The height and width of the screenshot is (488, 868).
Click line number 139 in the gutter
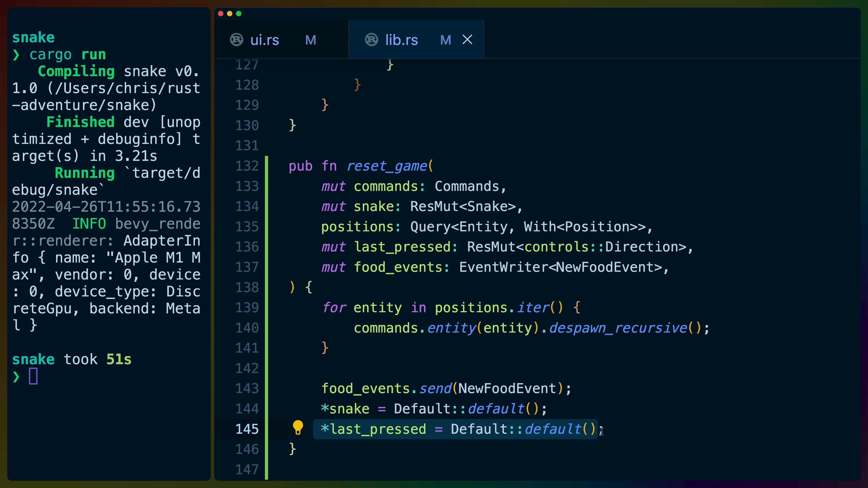(247, 307)
